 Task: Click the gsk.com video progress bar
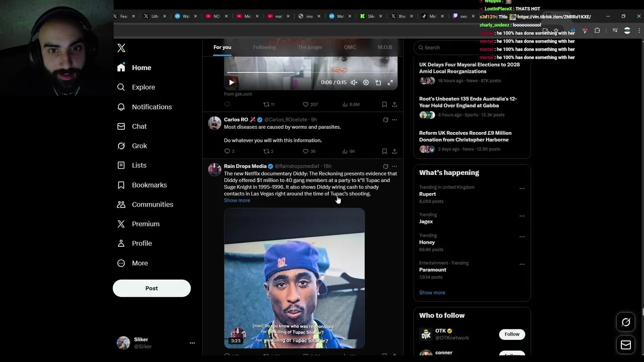[x=310, y=73]
